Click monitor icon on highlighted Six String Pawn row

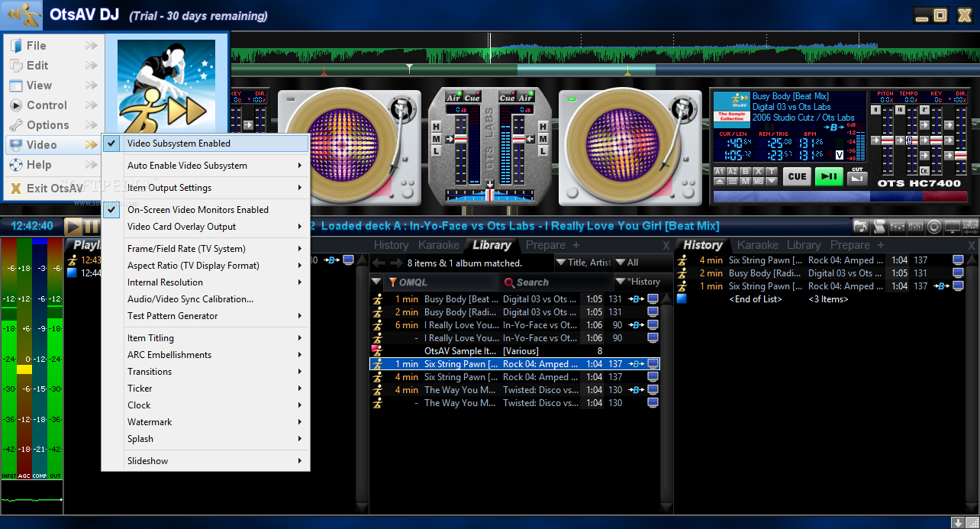click(x=653, y=364)
